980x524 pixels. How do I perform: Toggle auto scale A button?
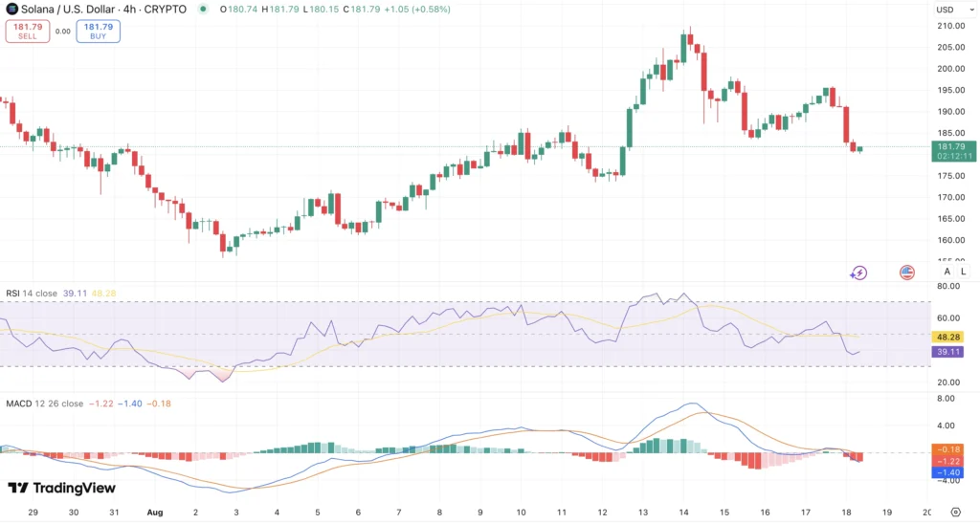coord(947,271)
